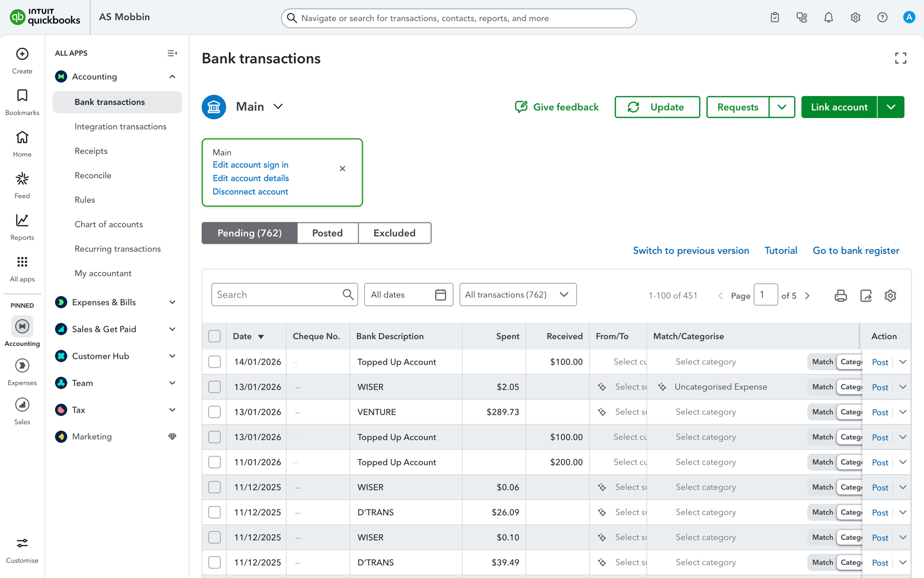Open the Main account dropdown chevron
The width and height of the screenshot is (924, 578).
coord(278,106)
